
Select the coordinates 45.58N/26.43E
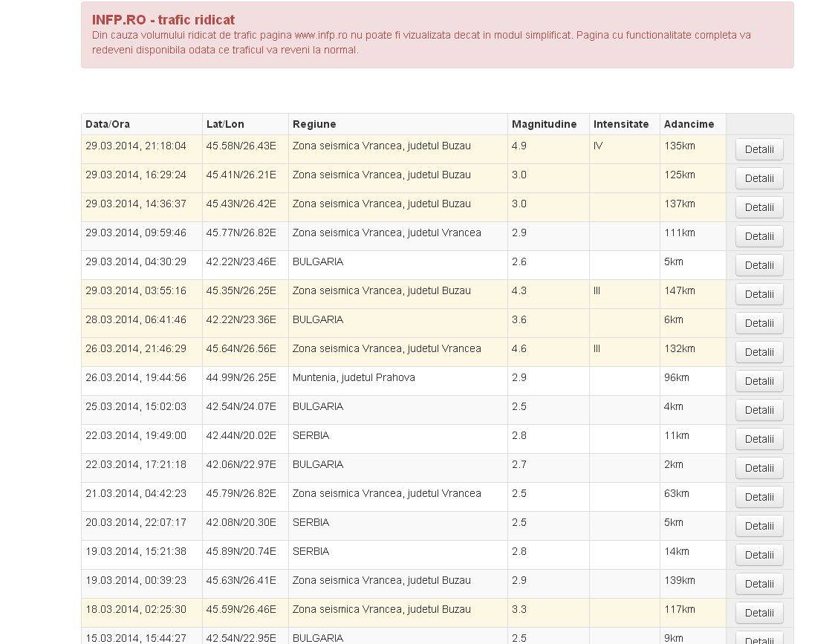[x=241, y=146]
